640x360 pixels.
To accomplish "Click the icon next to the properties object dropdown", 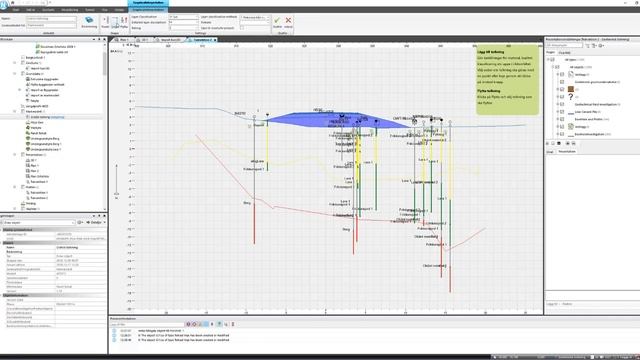I will coord(80,222).
